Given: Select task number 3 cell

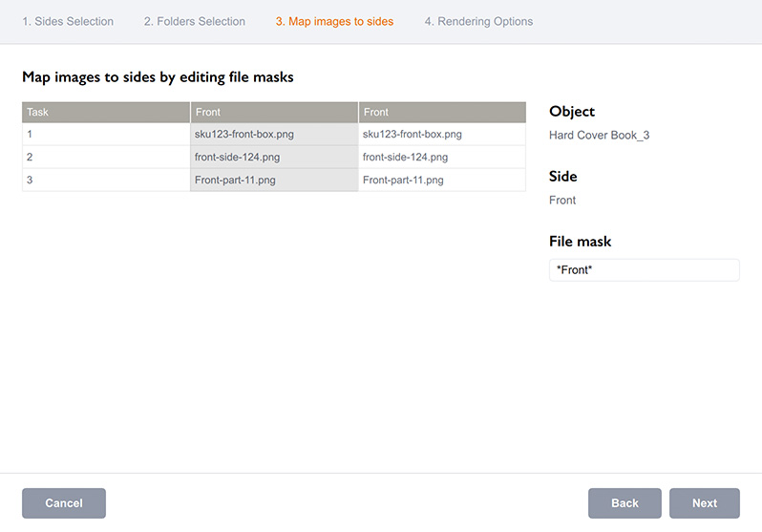Looking at the screenshot, I should pyautogui.click(x=106, y=181).
